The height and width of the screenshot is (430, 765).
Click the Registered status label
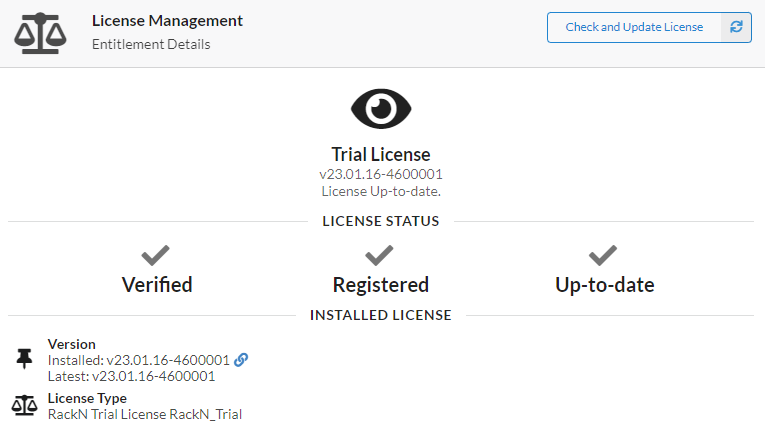[x=381, y=285]
